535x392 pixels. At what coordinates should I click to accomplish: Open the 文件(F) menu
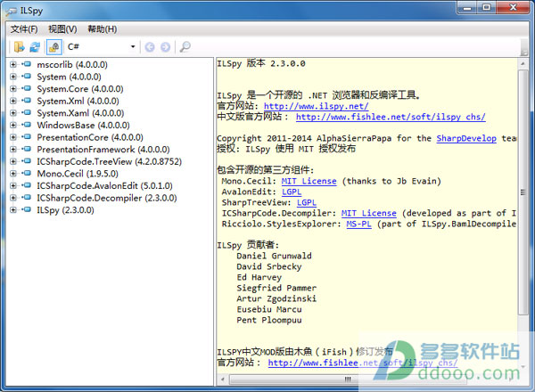tap(24, 29)
